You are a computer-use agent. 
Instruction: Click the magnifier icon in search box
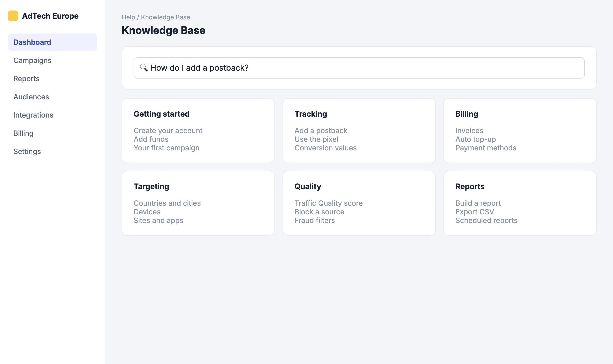click(144, 68)
